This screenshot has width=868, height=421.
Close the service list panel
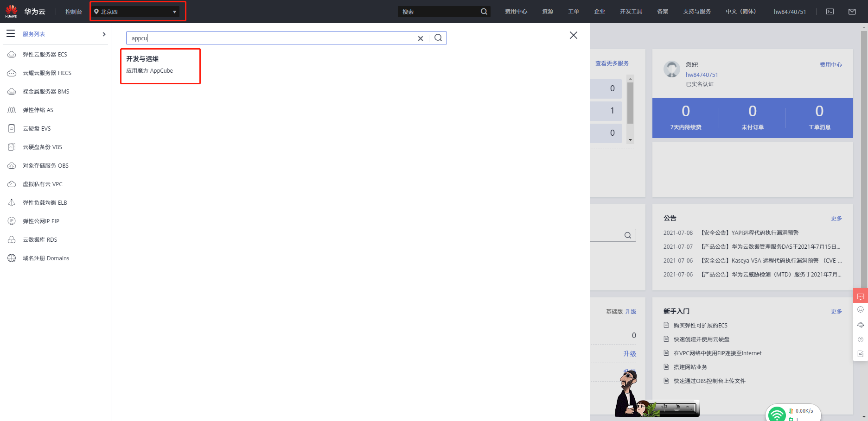[x=574, y=35]
